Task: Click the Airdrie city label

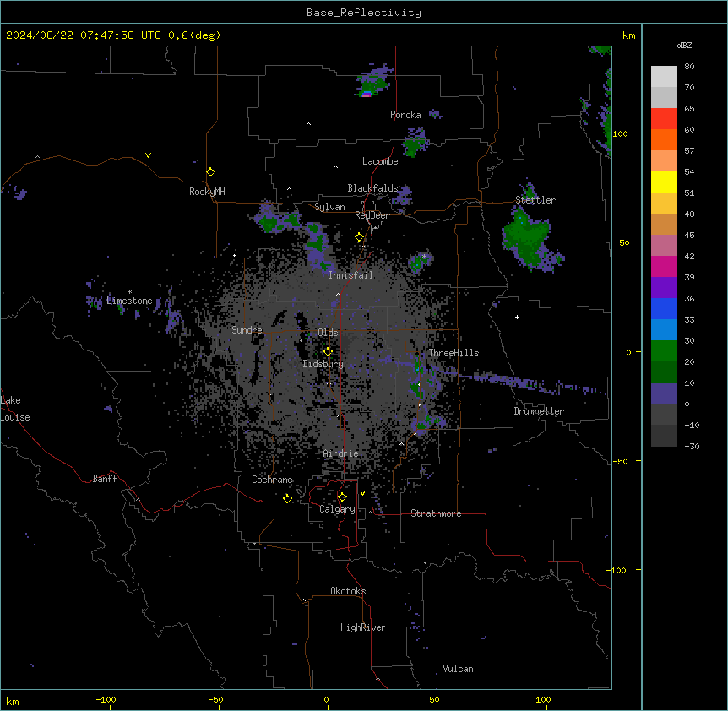Action: [340, 453]
